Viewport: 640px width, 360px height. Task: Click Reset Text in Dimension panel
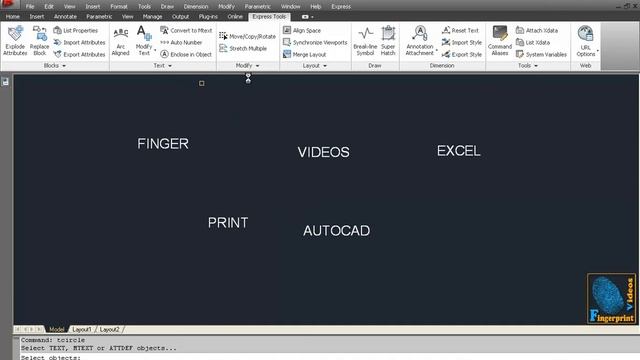point(460,31)
